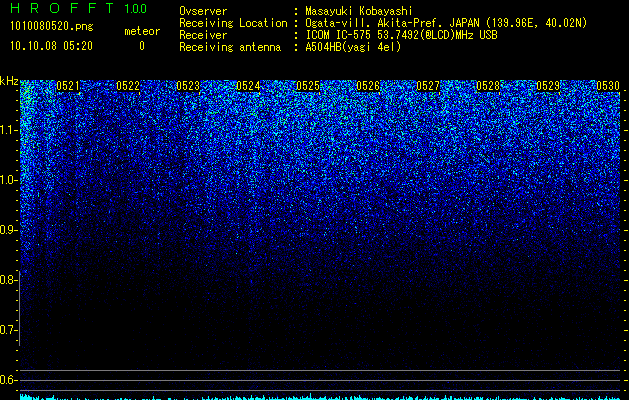
Task: Click time marker 0526
Action: 368,86
